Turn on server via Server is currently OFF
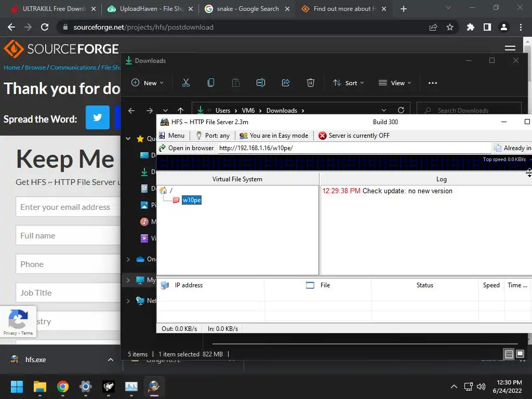 pyautogui.click(x=354, y=136)
